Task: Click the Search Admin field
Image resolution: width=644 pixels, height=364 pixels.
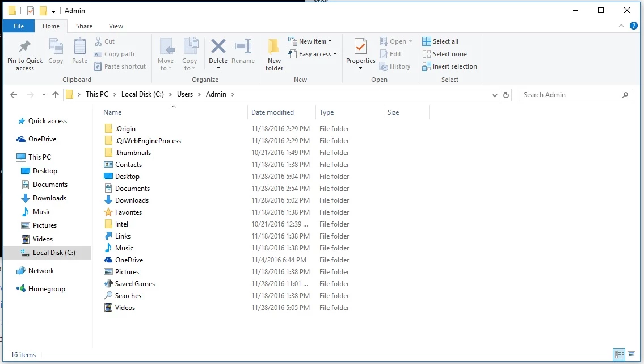Action: click(575, 95)
